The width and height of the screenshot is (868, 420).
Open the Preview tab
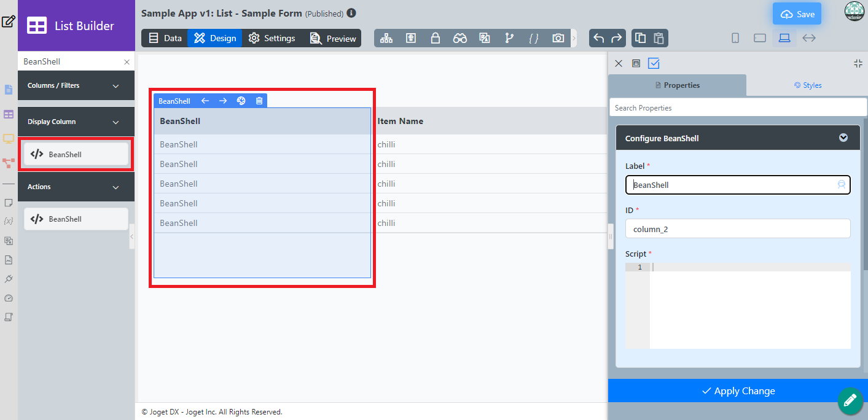tap(332, 38)
